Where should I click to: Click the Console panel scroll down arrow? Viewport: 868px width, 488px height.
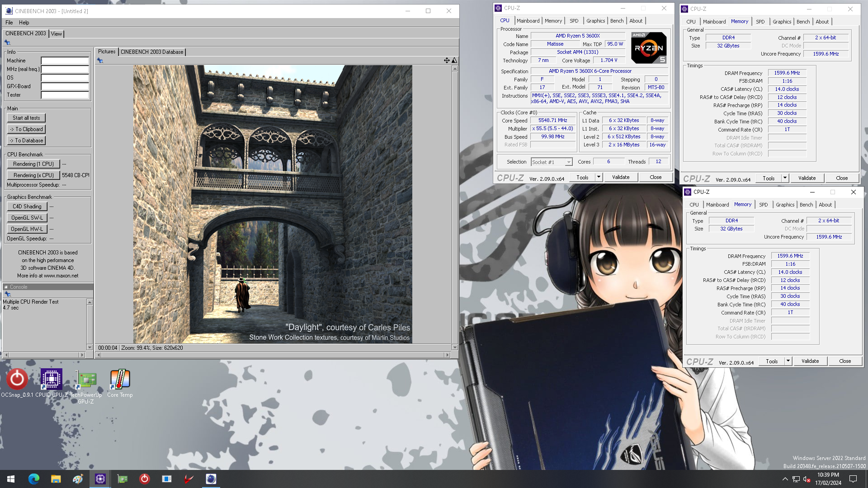coord(90,347)
